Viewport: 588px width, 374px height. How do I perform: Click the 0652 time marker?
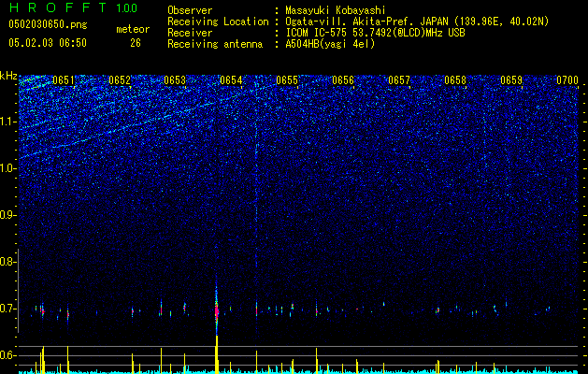(x=120, y=80)
